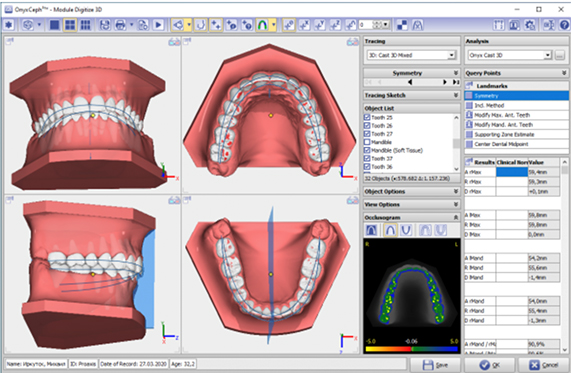
Task: Select the lower arch icon in Occlusogram
Action: click(406, 230)
